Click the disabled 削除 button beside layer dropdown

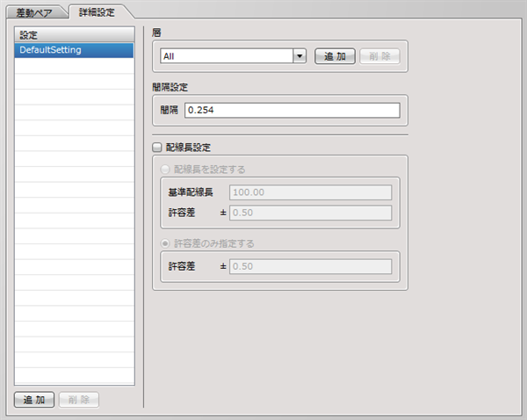click(379, 56)
